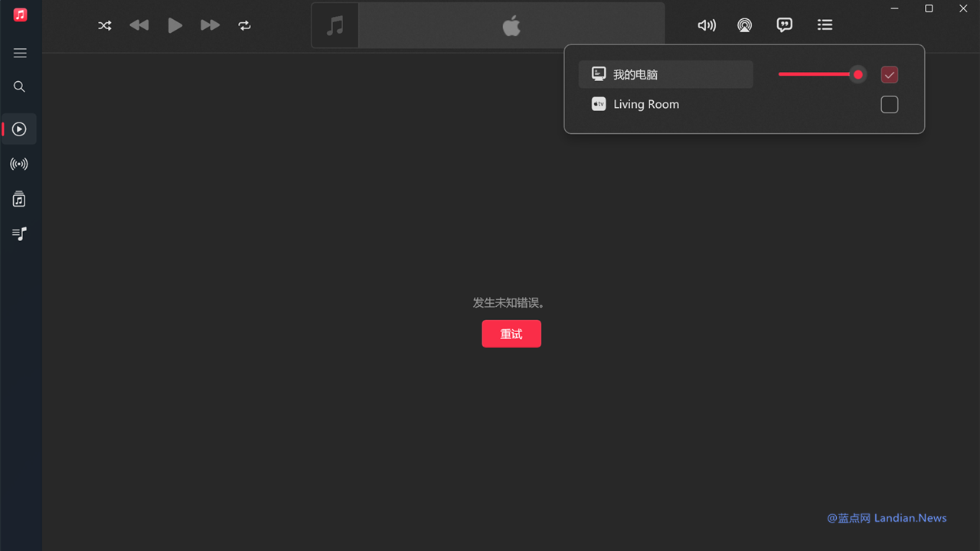Image resolution: width=980 pixels, height=551 pixels.
Task: Show the lyrics panel
Action: (x=784, y=25)
